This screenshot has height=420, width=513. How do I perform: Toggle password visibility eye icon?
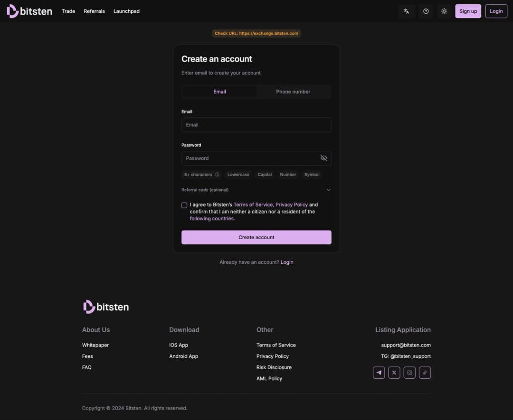(323, 158)
